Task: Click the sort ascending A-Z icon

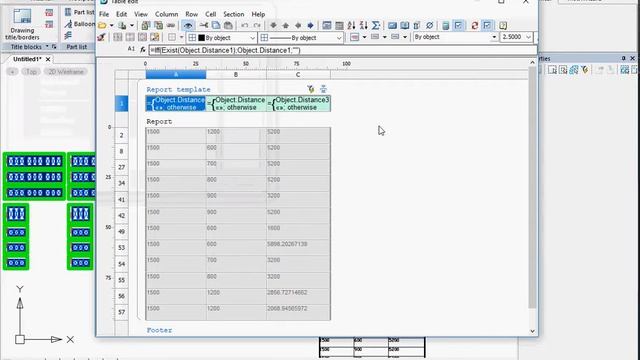Action: pyautogui.click(x=351, y=26)
